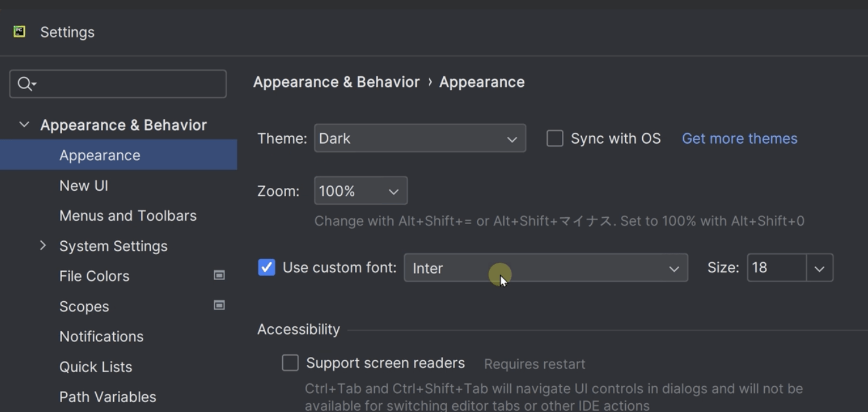This screenshot has width=868, height=412.
Task: Focus the settings search field
Action: pyautogui.click(x=118, y=84)
